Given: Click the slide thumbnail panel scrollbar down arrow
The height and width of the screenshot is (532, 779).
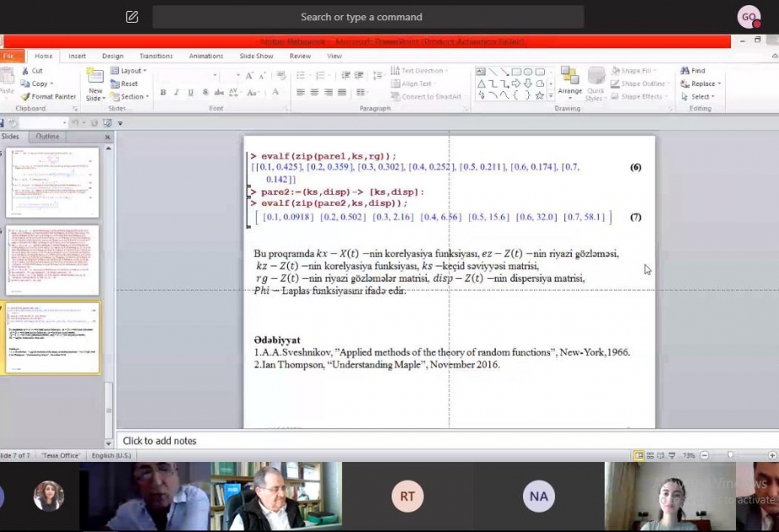Looking at the screenshot, I should (x=108, y=443).
